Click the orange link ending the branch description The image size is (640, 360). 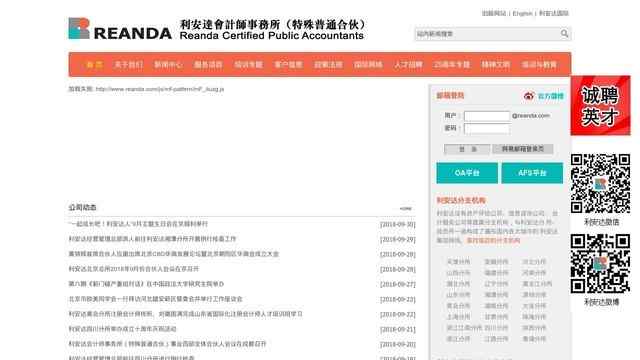[493, 240]
